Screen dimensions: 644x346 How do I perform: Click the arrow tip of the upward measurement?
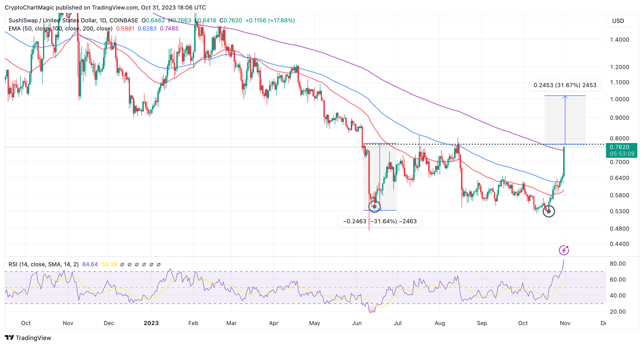click(565, 96)
